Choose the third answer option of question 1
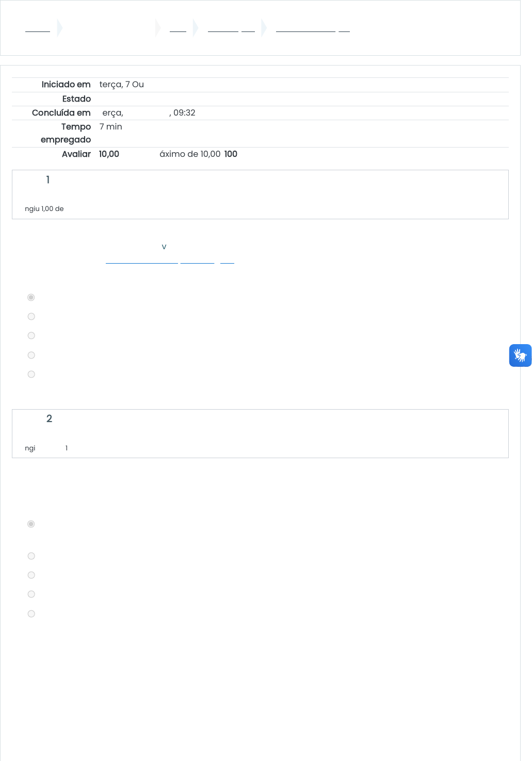Viewport: 532px width, 761px height. tap(31, 336)
